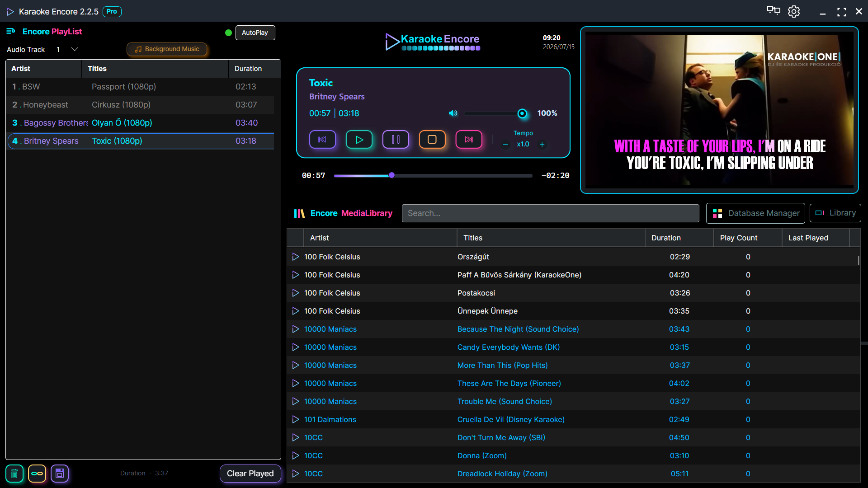
Task: Play Postakocsi row icon
Action: click(x=296, y=293)
